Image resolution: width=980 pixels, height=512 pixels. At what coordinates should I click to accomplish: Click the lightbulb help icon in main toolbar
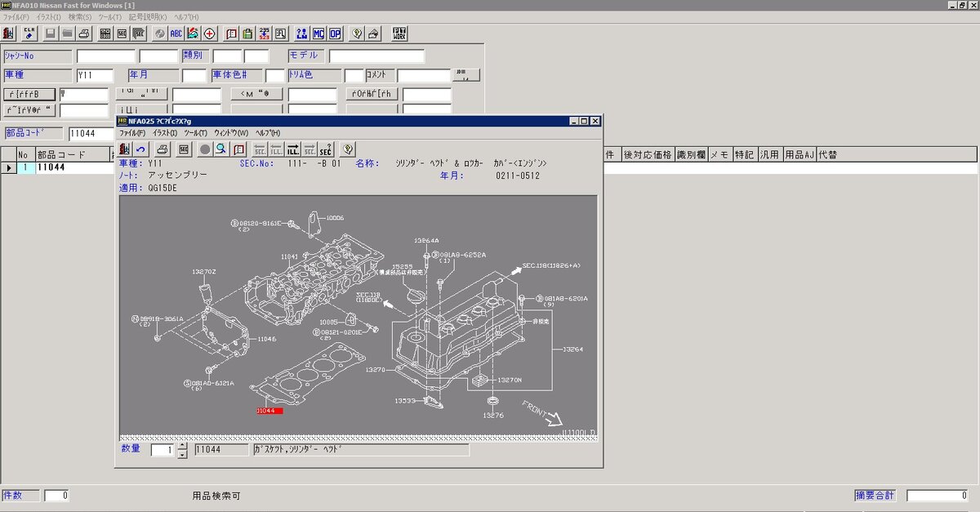[x=356, y=33]
